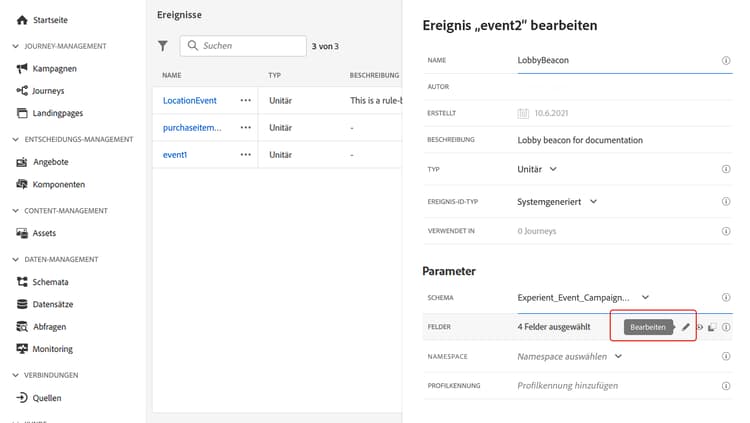Viewport: 750px width, 423px height.
Task: Click the copy payload icon in Felder row
Action: (x=712, y=327)
